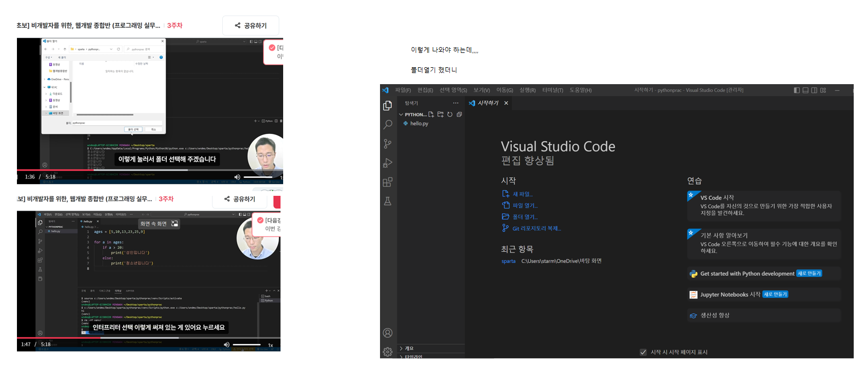The image size is (868, 389).
Task: Toggle 화면 속 화면 picture-in-picture on second video
Action: coord(159,224)
